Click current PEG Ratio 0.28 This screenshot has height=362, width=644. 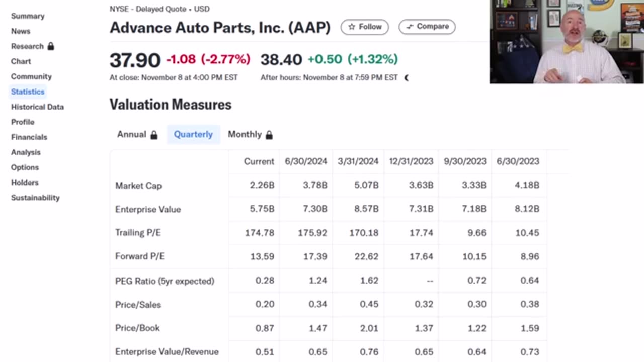click(x=265, y=280)
